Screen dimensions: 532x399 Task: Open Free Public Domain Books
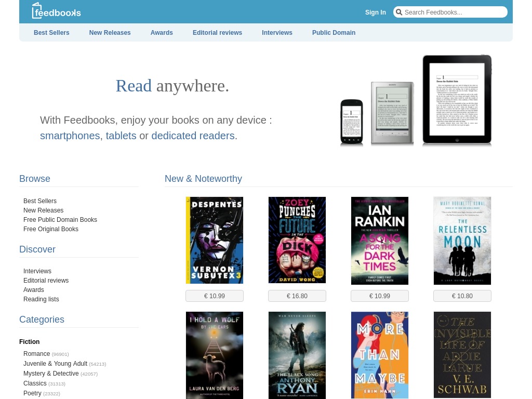(x=60, y=220)
